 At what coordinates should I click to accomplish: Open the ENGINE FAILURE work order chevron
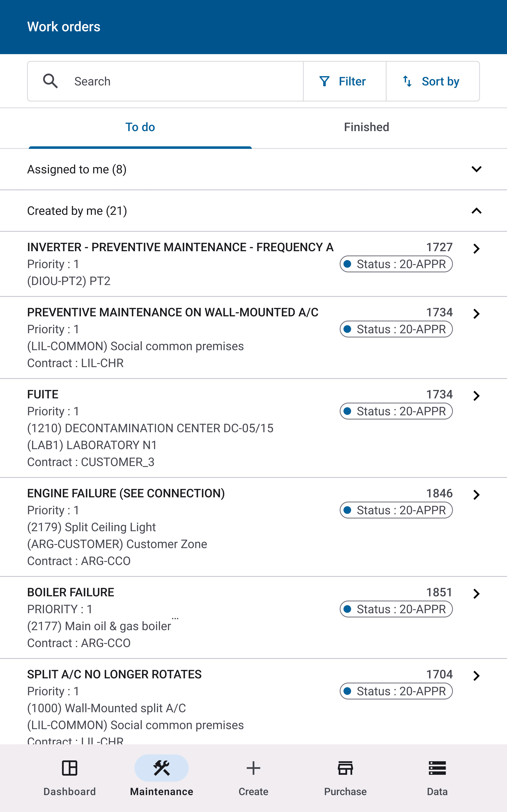pos(476,495)
